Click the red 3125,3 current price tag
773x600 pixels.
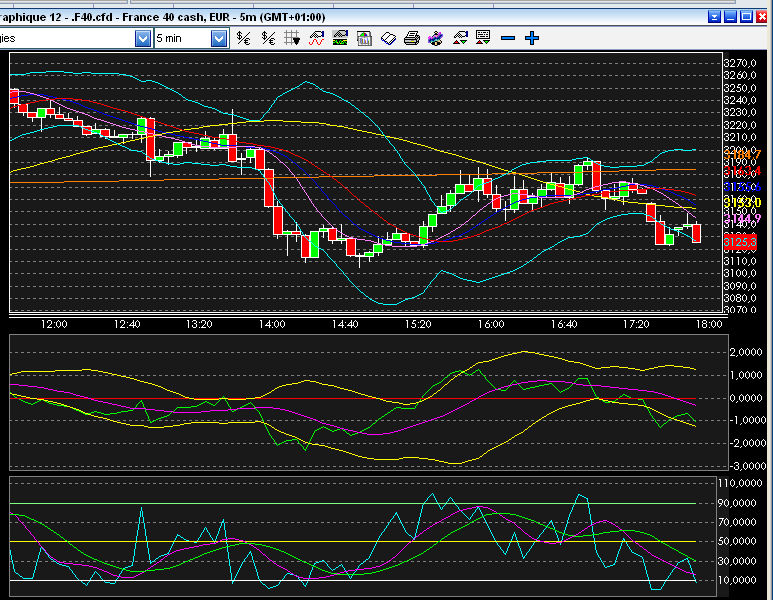pyautogui.click(x=740, y=242)
